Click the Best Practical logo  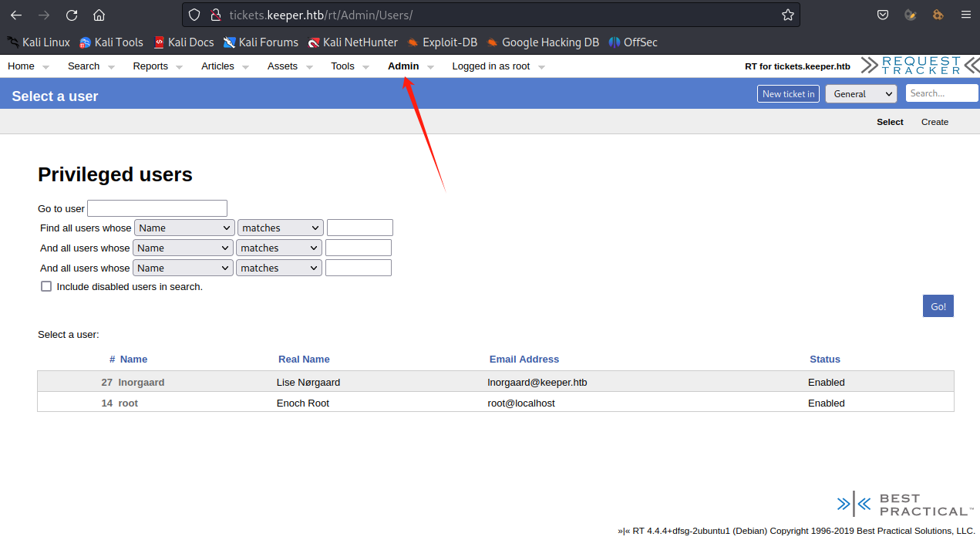[905, 505]
